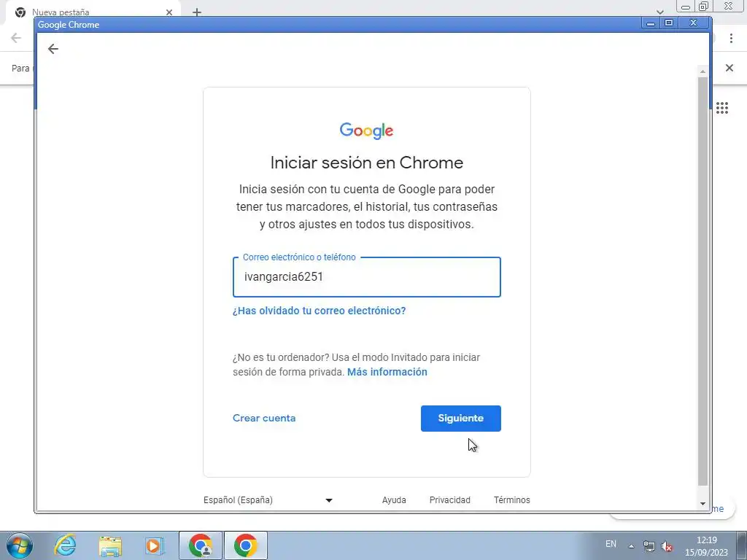Open ¿Has olvidado tu correo electrónico? link
The width and height of the screenshot is (747, 560).
coord(320,311)
